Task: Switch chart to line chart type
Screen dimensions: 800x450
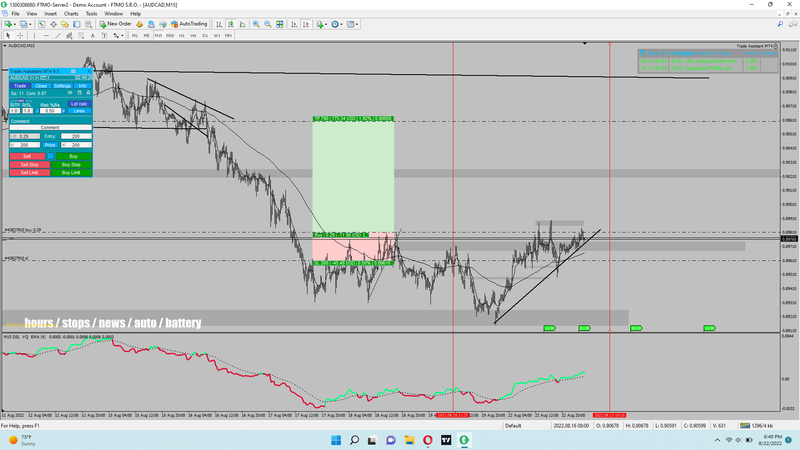Action: (242, 24)
